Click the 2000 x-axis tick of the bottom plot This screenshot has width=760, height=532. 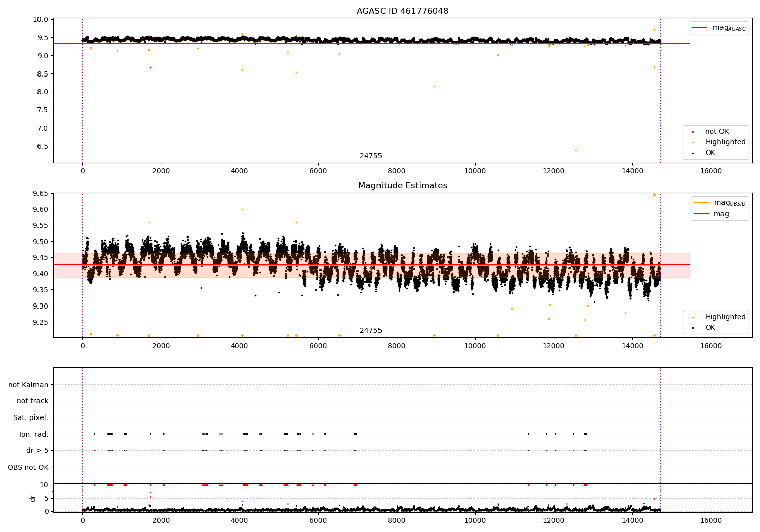point(161,520)
